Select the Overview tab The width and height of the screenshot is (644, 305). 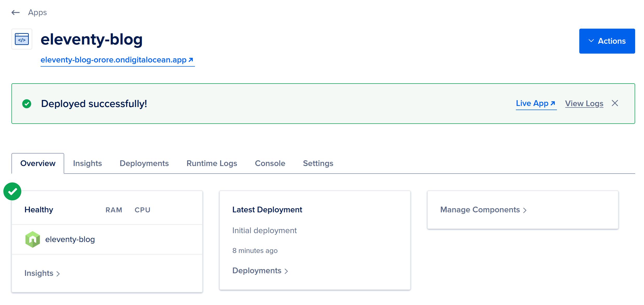point(38,163)
